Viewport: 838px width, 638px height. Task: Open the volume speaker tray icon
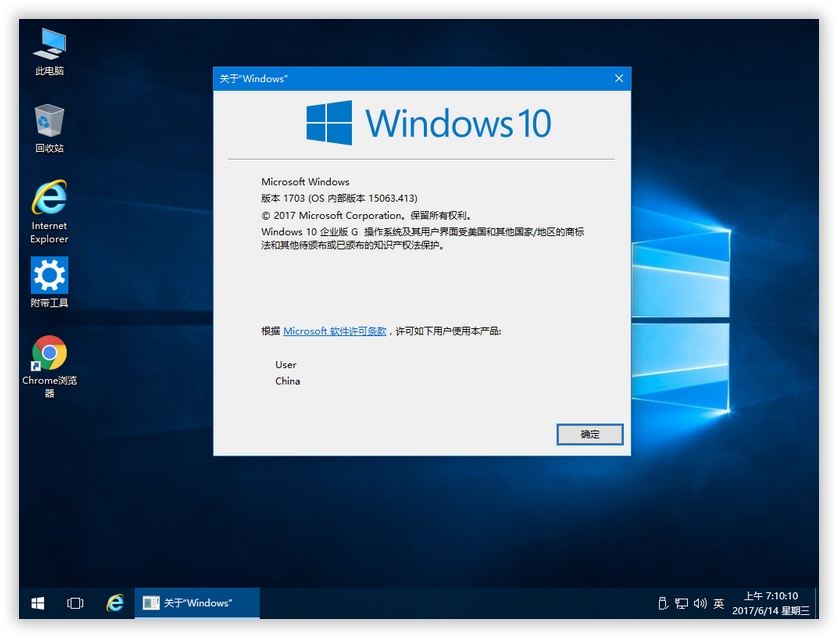(x=700, y=603)
